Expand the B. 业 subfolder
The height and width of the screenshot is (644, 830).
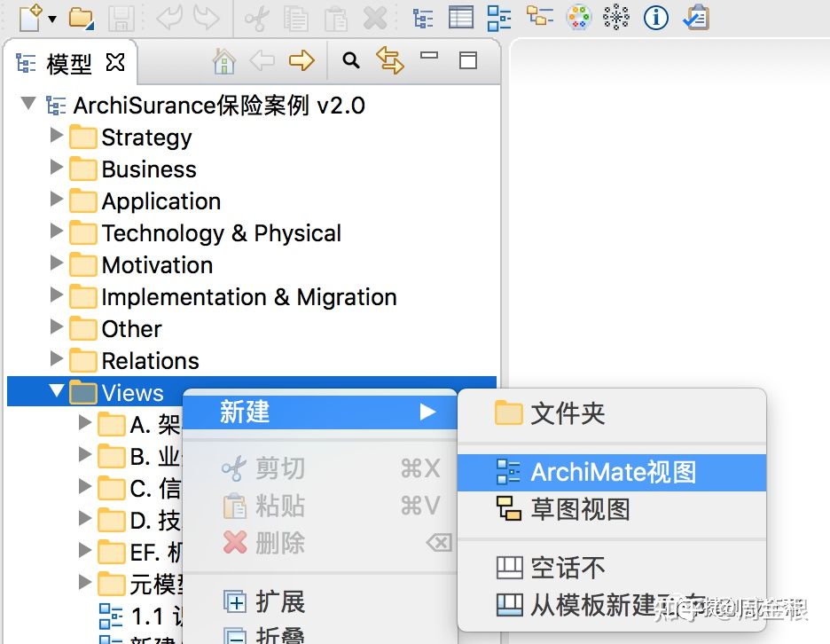(85, 454)
